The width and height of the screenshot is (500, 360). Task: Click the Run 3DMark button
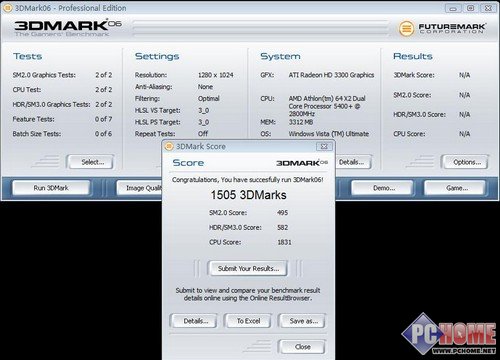[x=51, y=188]
